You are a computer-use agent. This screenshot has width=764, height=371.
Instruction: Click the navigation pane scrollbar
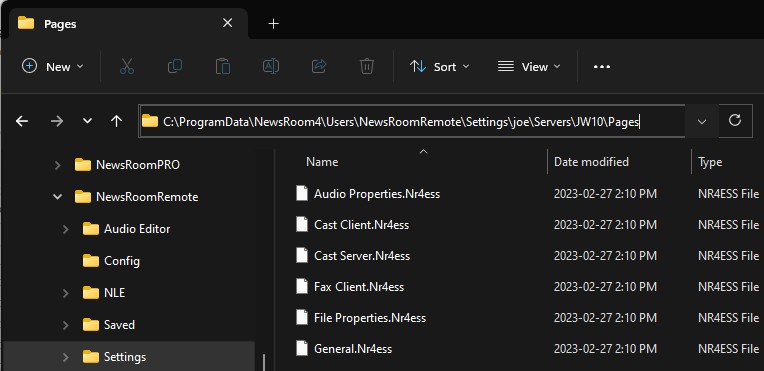coord(264,362)
